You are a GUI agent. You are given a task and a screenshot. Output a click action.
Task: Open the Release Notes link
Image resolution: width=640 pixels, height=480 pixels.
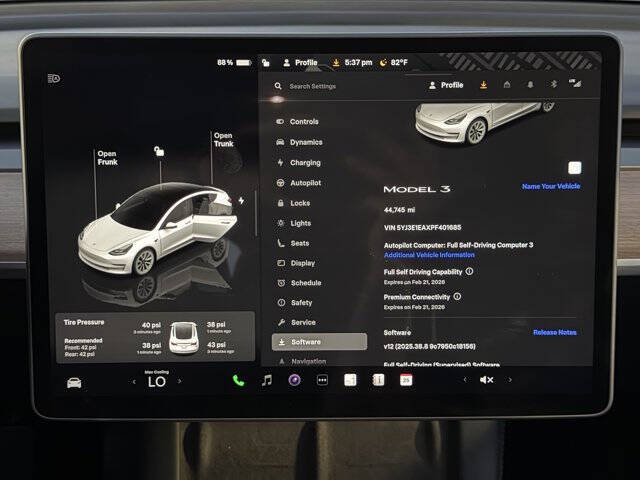click(555, 332)
